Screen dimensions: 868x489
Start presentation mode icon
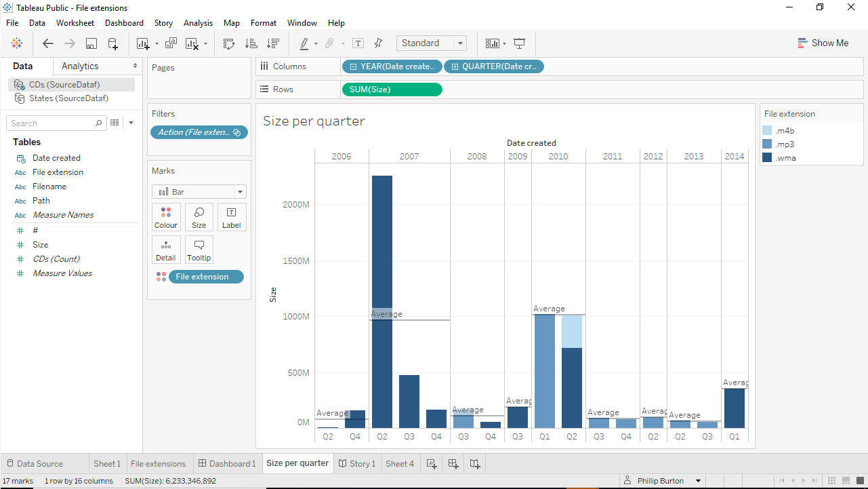tap(520, 43)
